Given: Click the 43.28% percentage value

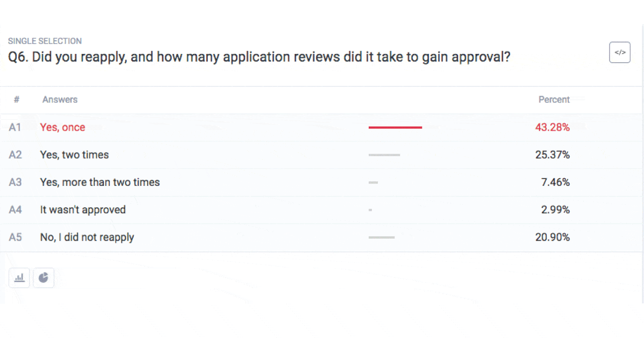Looking at the screenshot, I should click(x=553, y=127).
